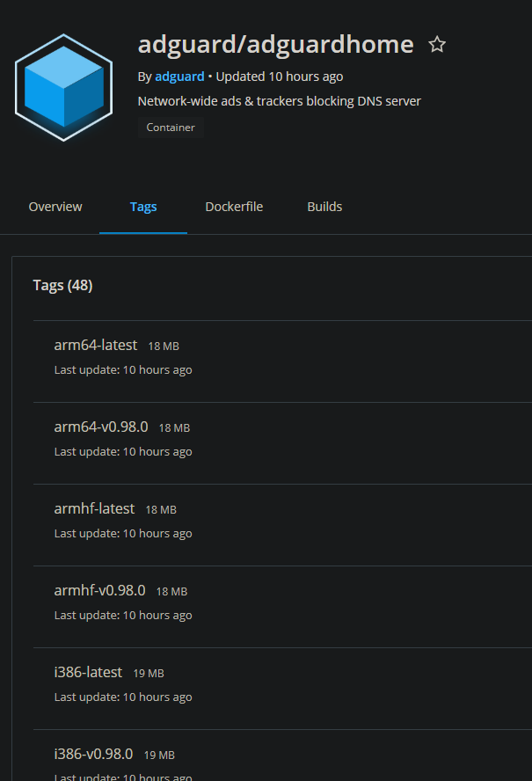Select the arm64-v0.98.0 tag

coord(100,427)
